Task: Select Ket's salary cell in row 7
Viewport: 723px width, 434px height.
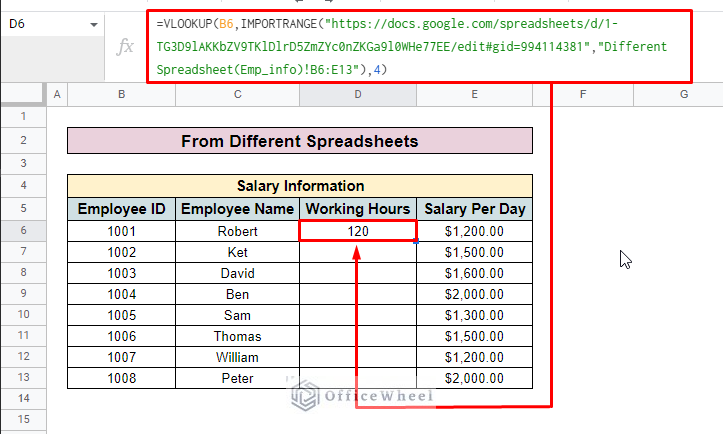Action: point(474,252)
